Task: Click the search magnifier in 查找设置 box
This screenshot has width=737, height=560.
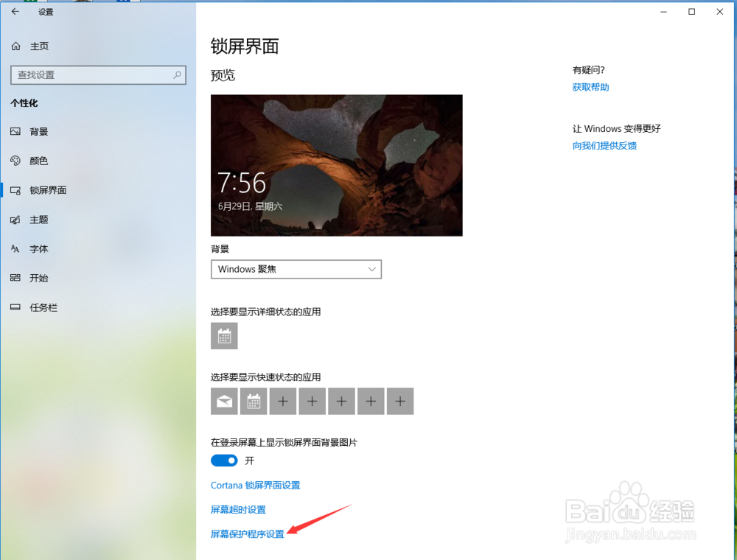Action: (177, 74)
